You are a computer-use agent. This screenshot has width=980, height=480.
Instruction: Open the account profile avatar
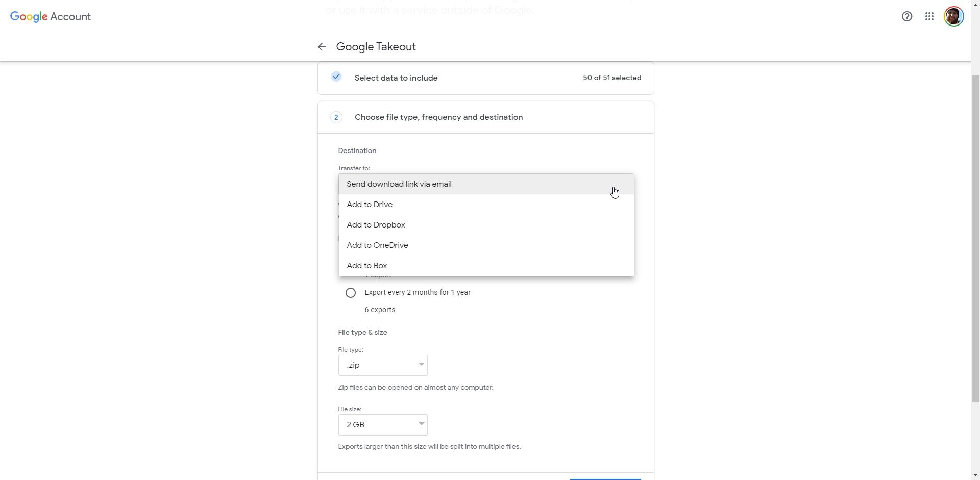coord(953,16)
